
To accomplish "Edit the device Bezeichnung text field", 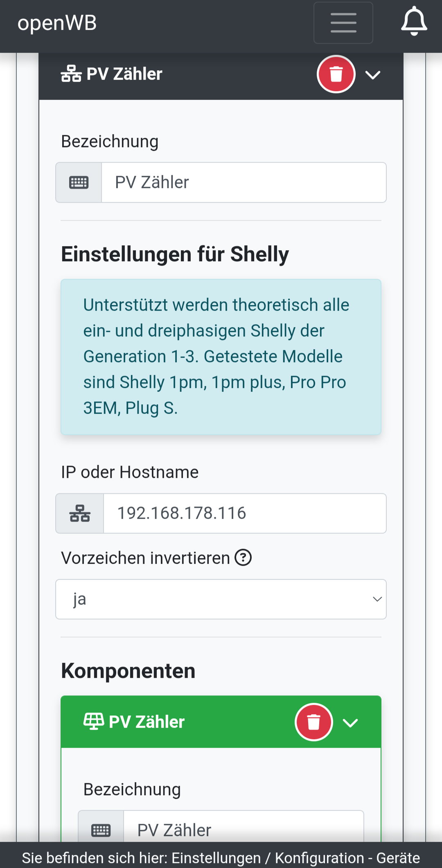I will coord(244,182).
